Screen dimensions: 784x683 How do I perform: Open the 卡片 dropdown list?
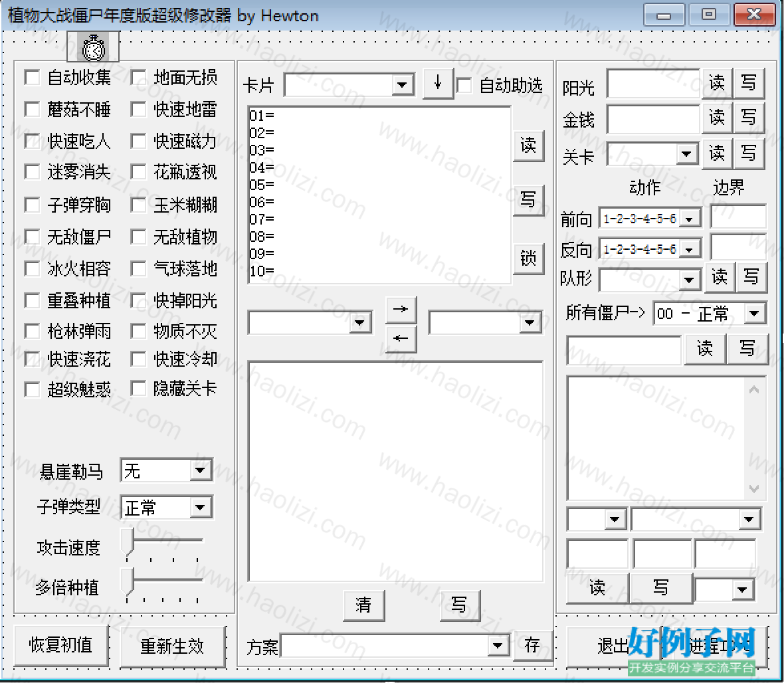point(402,85)
